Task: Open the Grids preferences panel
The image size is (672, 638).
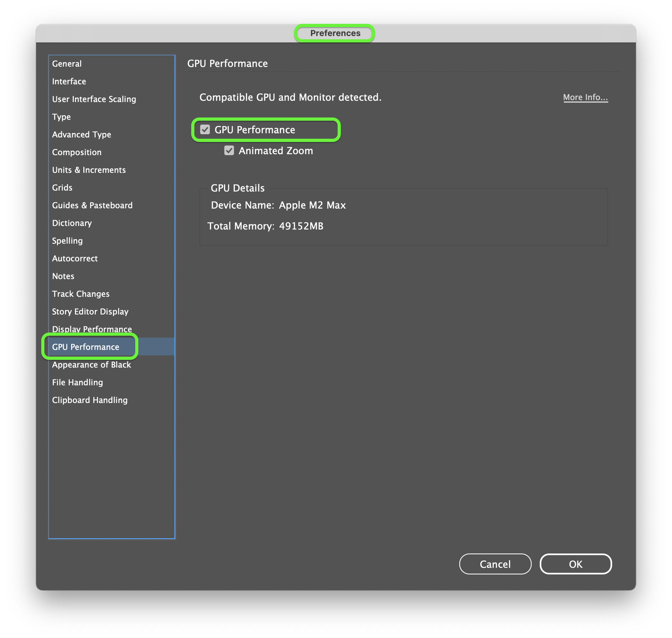Action: pyautogui.click(x=62, y=187)
